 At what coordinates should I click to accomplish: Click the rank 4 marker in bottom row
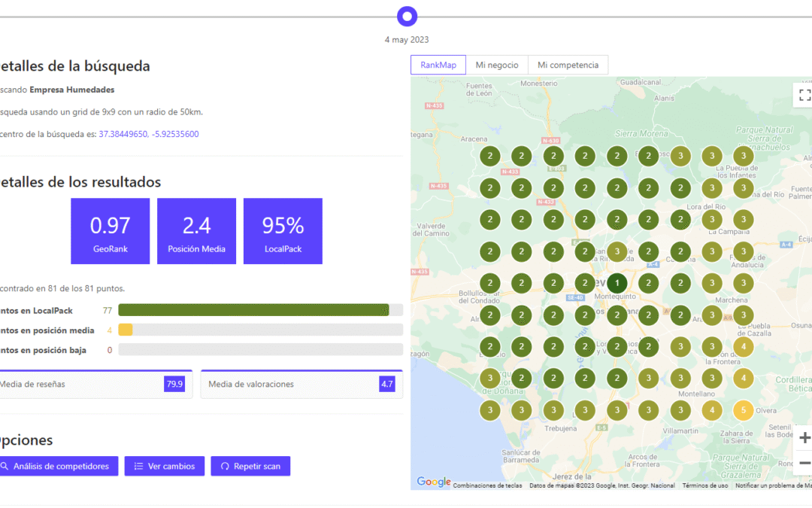711,410
